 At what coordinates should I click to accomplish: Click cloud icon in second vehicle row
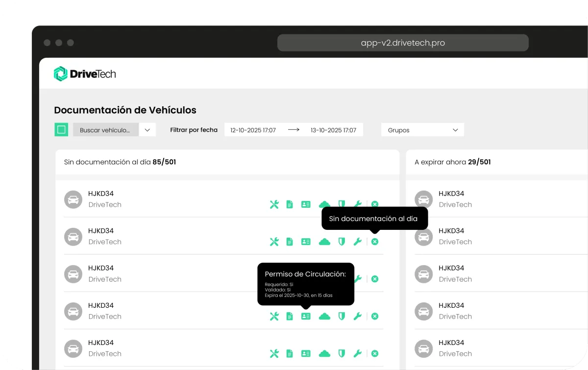point(324,242)
